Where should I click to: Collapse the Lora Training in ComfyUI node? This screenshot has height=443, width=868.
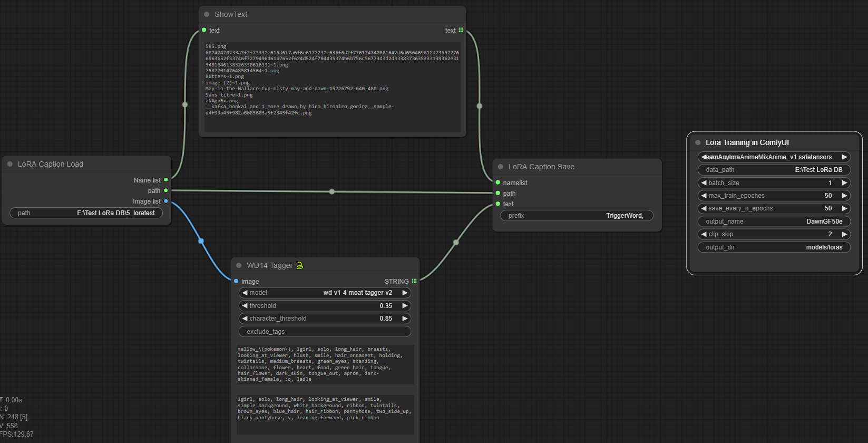(x=698, y=142)
